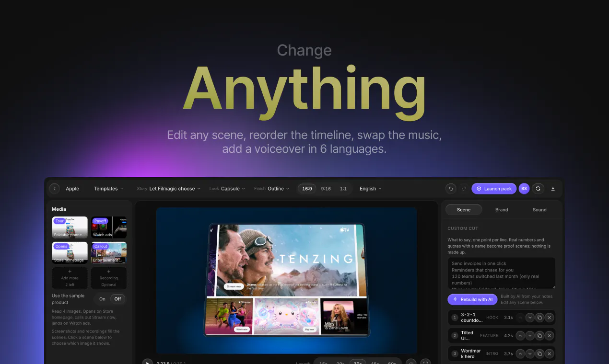
Task: Select the Tour media thumbnail
Action: [70, 227]
